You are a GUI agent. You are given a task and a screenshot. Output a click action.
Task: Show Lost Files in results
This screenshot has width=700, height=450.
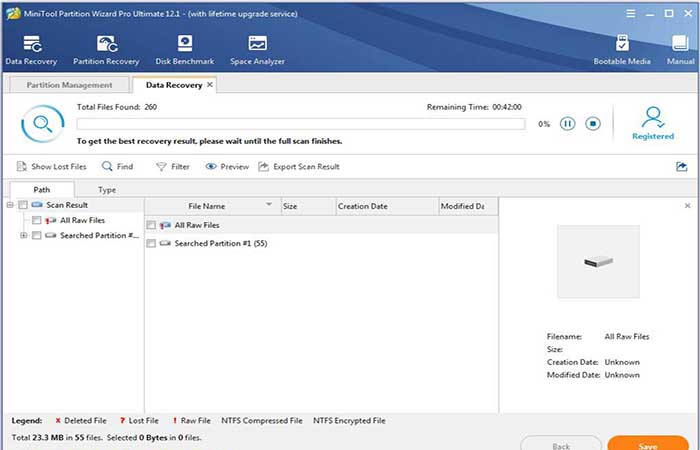(51, 167)
